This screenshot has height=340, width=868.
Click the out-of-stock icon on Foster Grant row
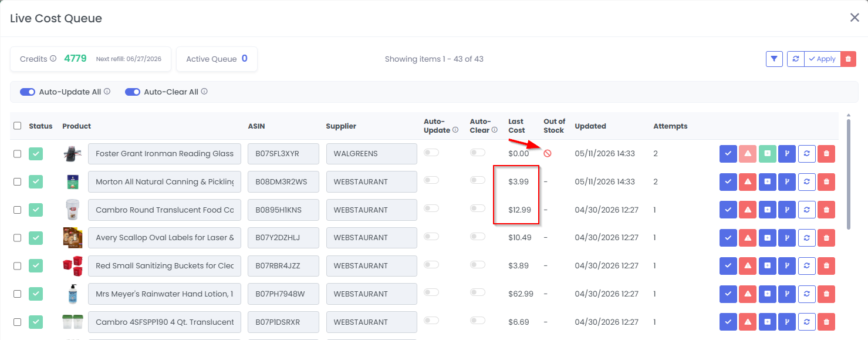click(548, 153)
